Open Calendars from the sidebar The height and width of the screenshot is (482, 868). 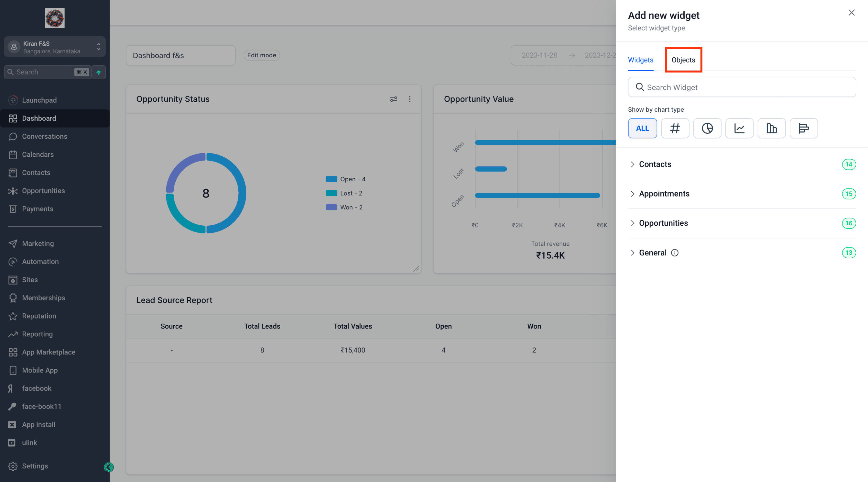point(55,154)
